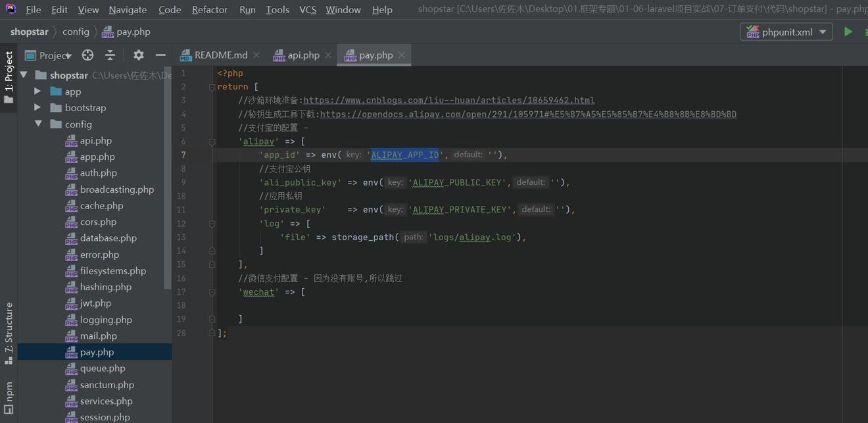Hide the Project panel with minus icon

pos(160,55)
